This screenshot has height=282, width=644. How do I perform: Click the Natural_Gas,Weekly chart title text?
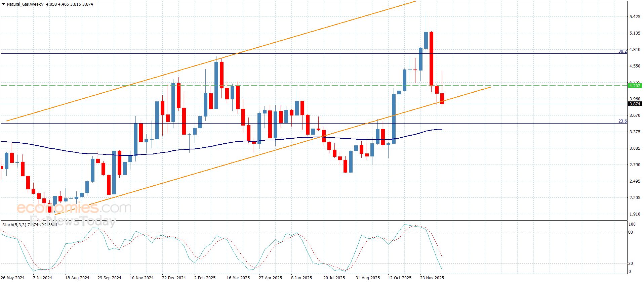click(25, 4)
